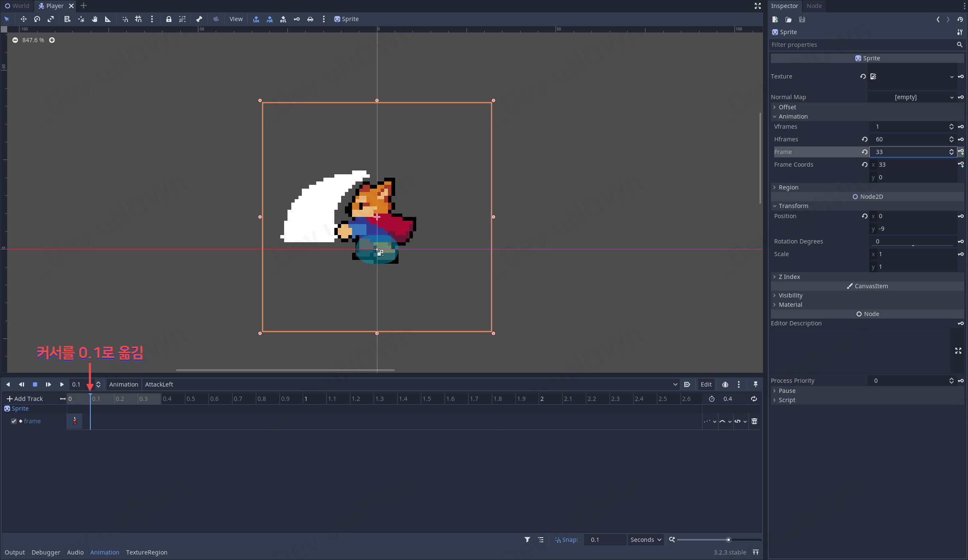The height and width of the screenshot is (560, 968).
Task: Select the Ruler tool
Action: 108,19
